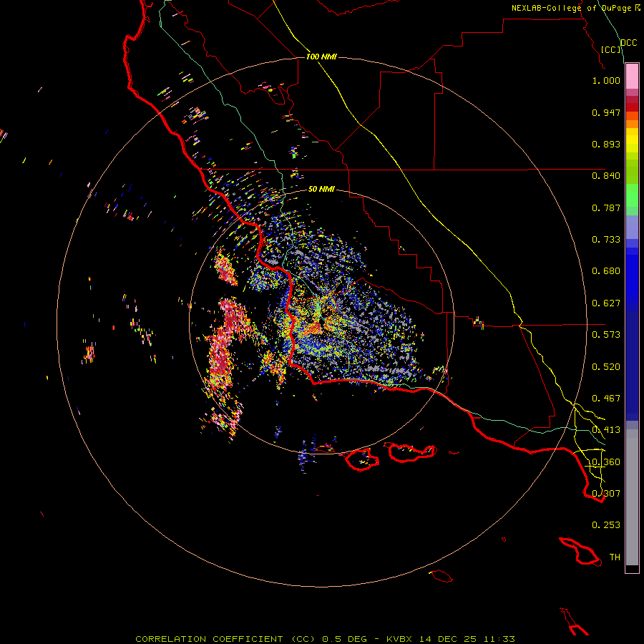The image size is (644, 644).
Task: Select the 0.360 scale value
Action: click(606, 462)
